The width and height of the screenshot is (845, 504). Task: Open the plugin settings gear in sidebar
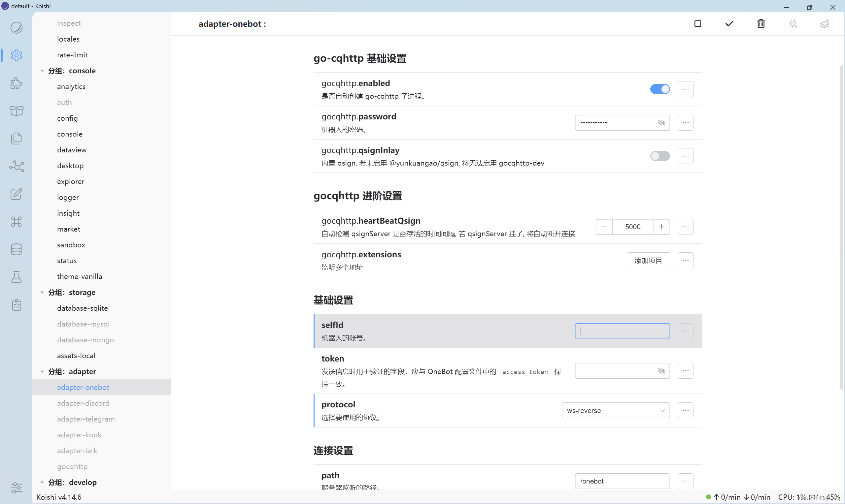(x=16, y=55)
